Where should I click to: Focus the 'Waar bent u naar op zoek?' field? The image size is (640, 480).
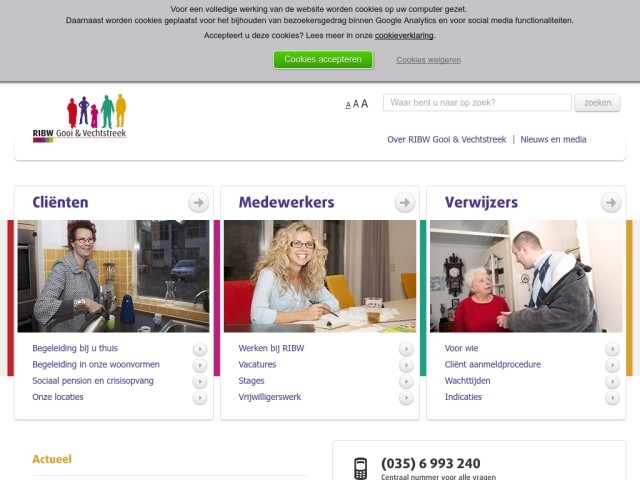coord(477,102)
